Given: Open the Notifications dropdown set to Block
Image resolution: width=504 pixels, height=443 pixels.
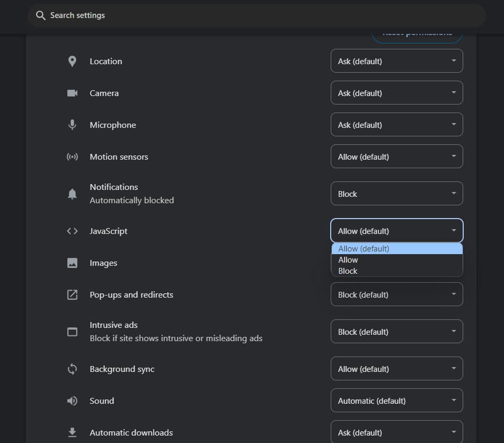Looking at the screenshot, I should click(x=396, y=194).
